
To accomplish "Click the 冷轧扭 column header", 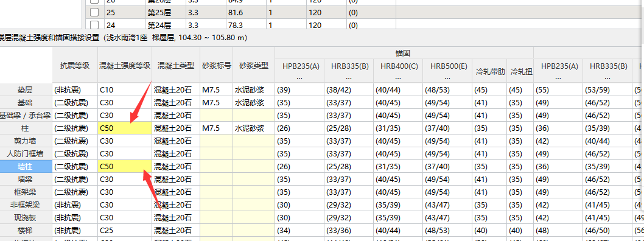I will [x=520, y=71].
